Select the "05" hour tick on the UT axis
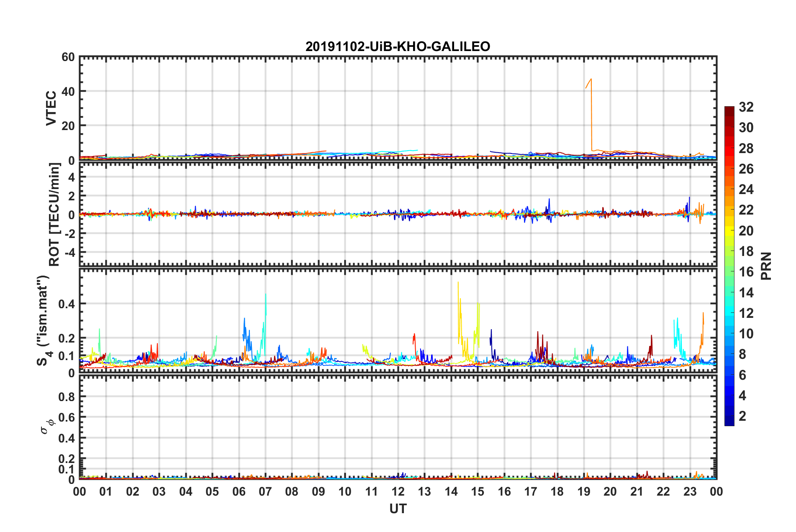 point(212,491)
